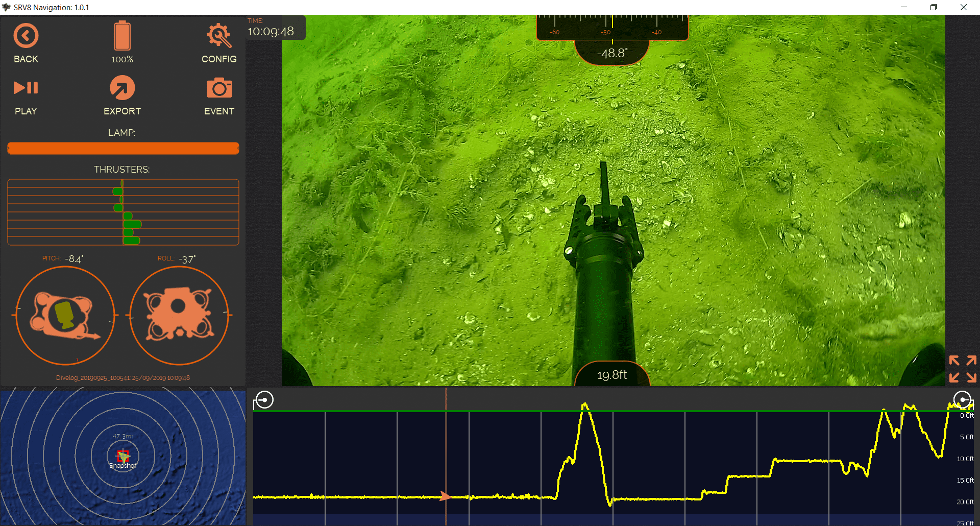Click the Divelog file name text
This screenshot has width=980, height=526.
pos(93,378)
